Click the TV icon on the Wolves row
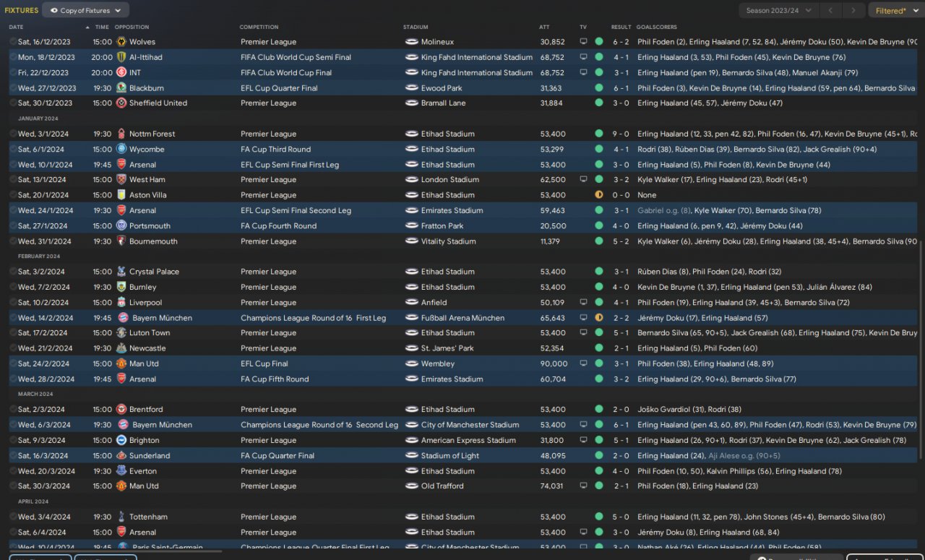Screen dimensions: 925x560 point(583,42)
